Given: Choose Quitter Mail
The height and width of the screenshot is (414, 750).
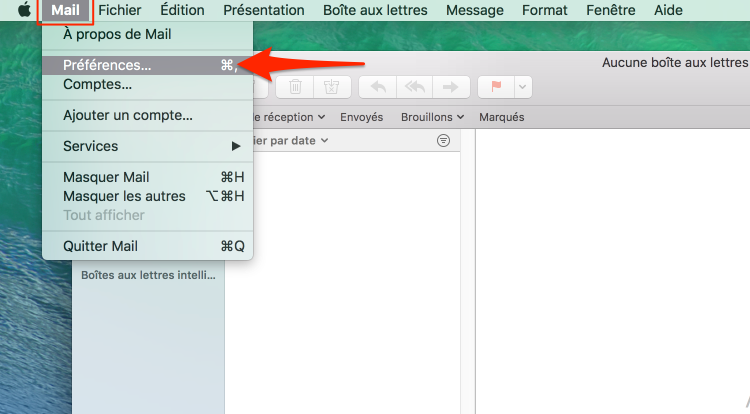Looking at the screenshot, I should click(x=147, y=246).
